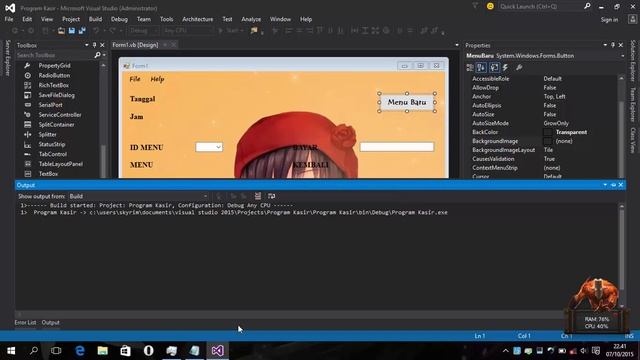
Task: Open the Build menu
Action: pos(96,19)
